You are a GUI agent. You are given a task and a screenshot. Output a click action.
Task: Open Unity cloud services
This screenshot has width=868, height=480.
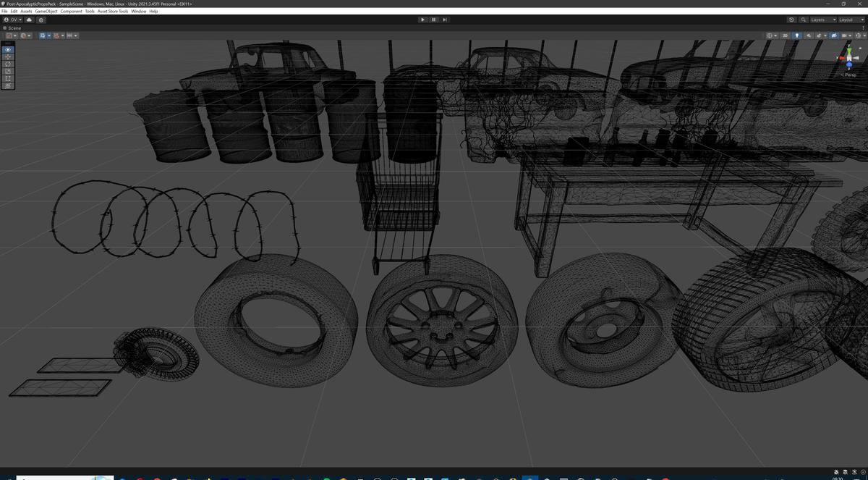click(30, 20)
